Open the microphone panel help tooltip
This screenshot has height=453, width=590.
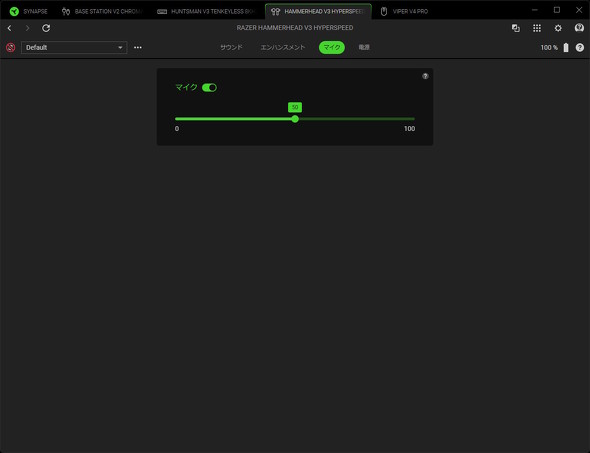click(x=425, y=76)
